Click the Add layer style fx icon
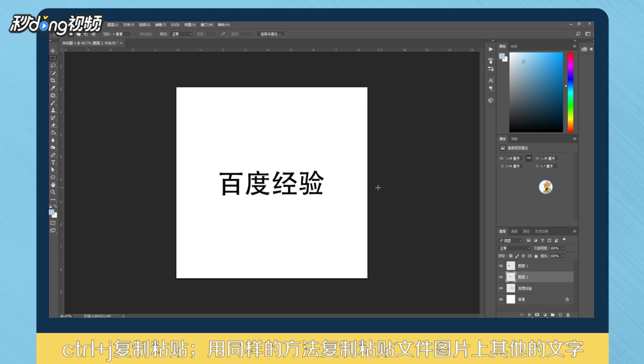 click(x=529, y=315)
